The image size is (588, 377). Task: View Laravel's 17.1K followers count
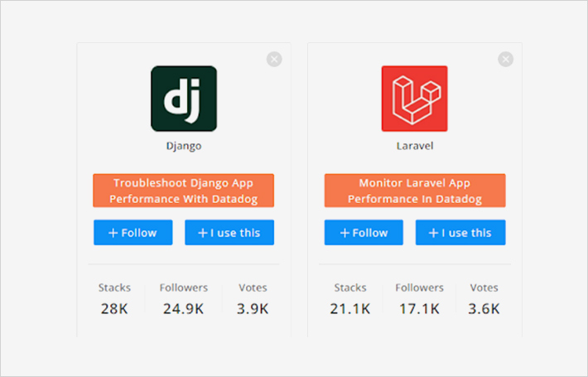419,309
